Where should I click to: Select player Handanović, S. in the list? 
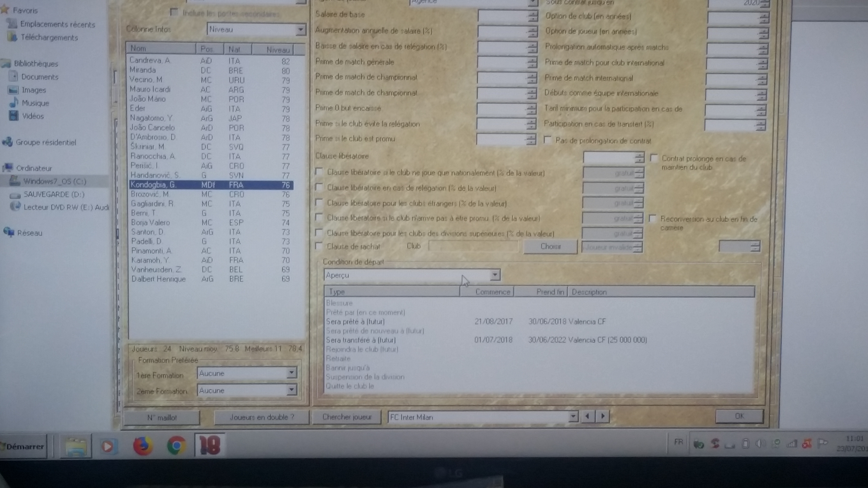point(211,175)
